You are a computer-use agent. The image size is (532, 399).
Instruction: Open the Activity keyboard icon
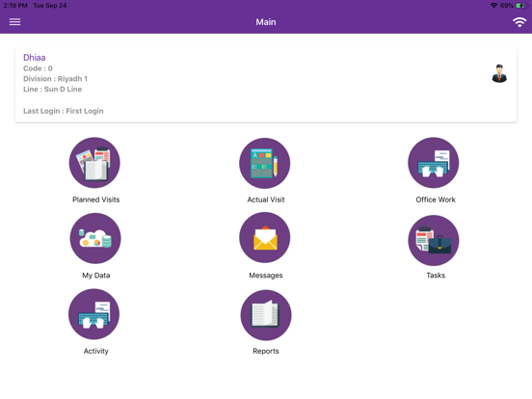94,314
